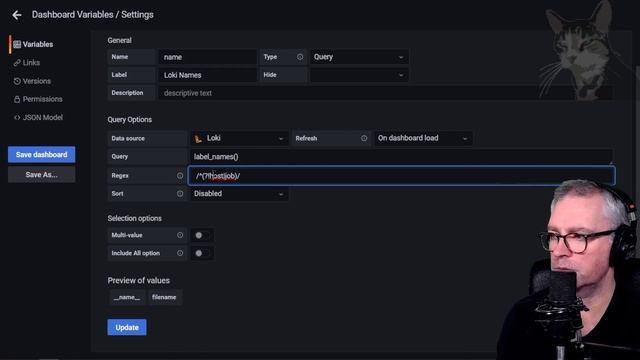Go back using the arrow icon
The image size is (640, 360).
pyautogui.click(x=17, y=15)
